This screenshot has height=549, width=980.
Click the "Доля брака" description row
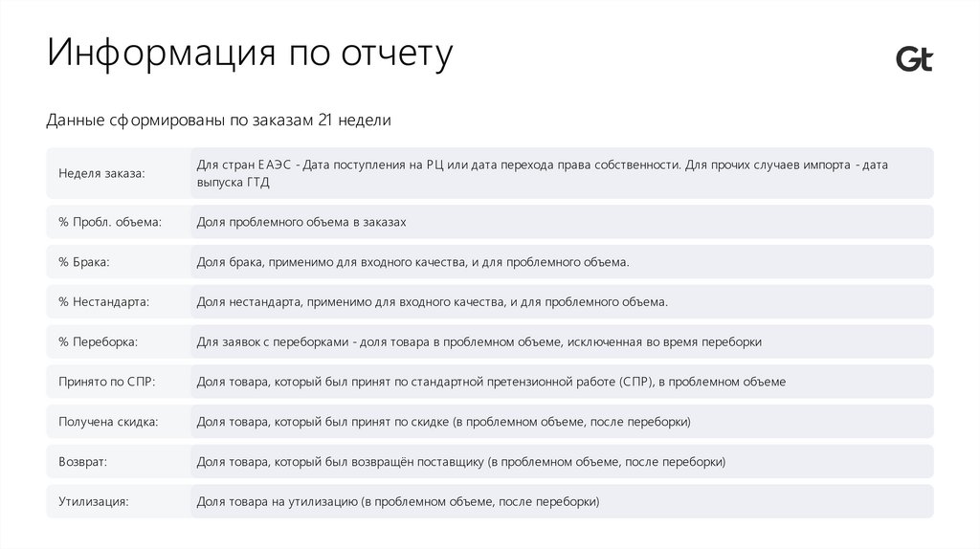click(x=413, y=261)
